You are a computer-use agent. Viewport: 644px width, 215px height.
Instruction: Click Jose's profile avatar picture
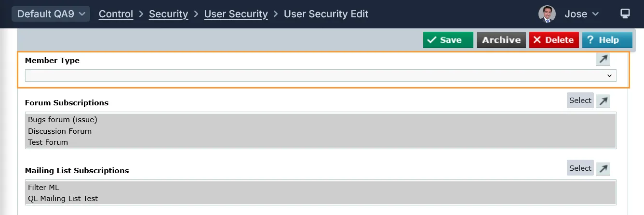(547, 14)
